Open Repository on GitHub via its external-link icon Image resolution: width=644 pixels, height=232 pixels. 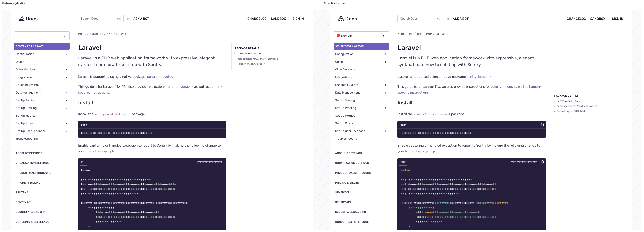click(x=584, y=111)
